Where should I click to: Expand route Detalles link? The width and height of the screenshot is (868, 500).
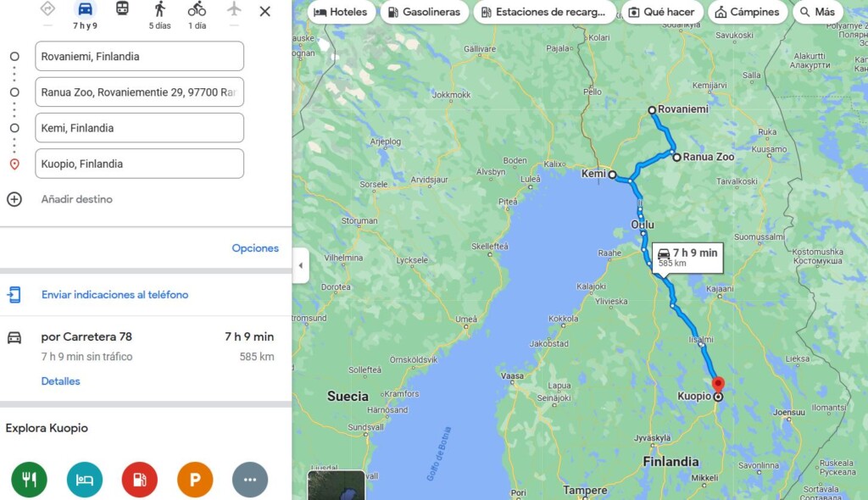(x=60, y=381)
